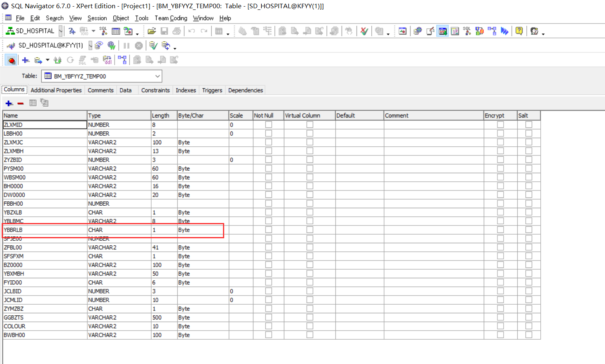Click the Comment column header
The height and width of the screenshot is (364, 605).
pyautogui.click(x=434, y=115)
